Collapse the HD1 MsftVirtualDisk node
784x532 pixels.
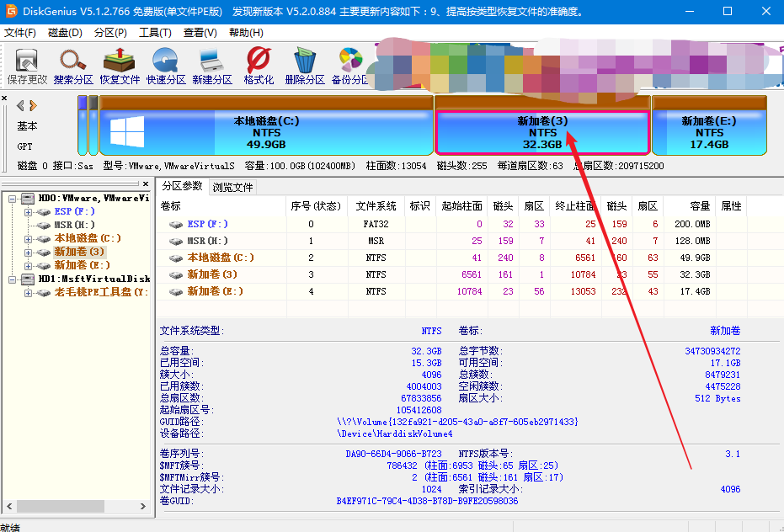pyautogui.click(x=12, y=279)
